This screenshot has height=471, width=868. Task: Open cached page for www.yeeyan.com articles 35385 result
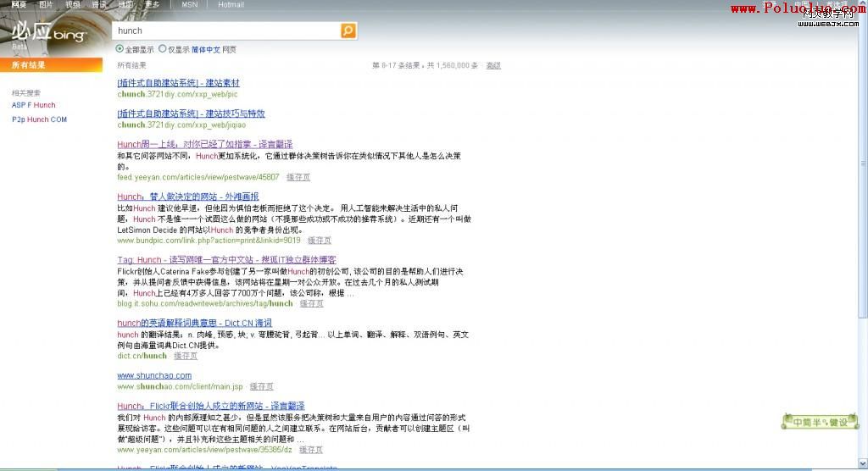pyautogui.click(x=310, y=450)
